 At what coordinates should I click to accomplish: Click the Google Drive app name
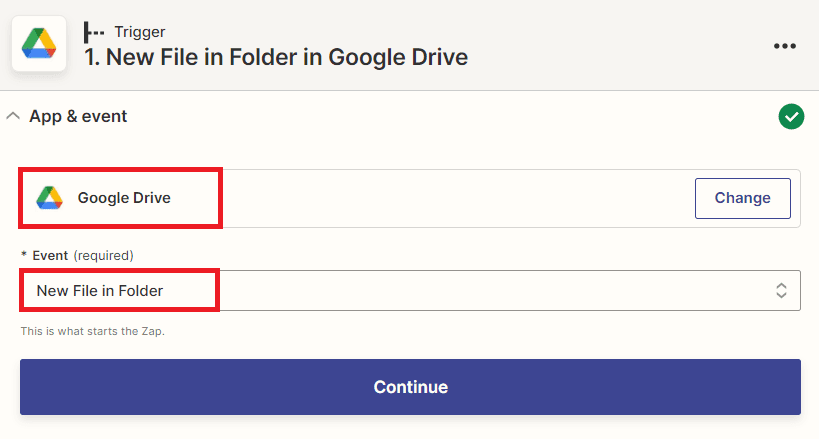124,198
